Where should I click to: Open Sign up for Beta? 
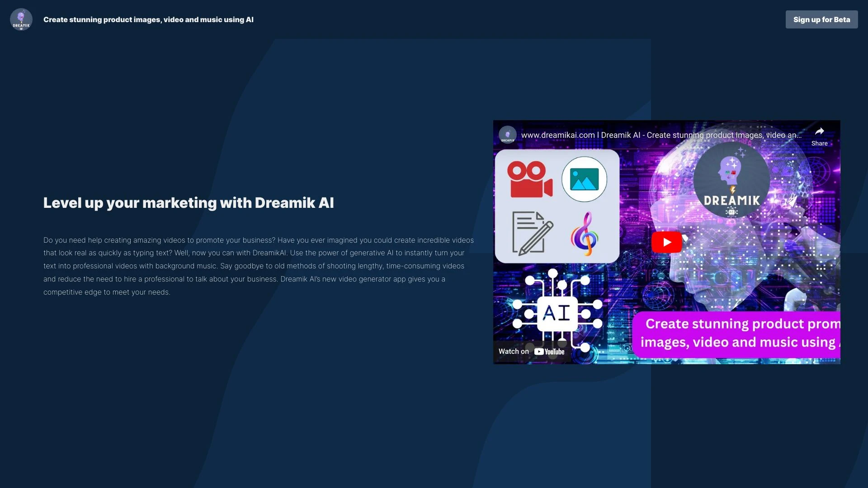821,19
